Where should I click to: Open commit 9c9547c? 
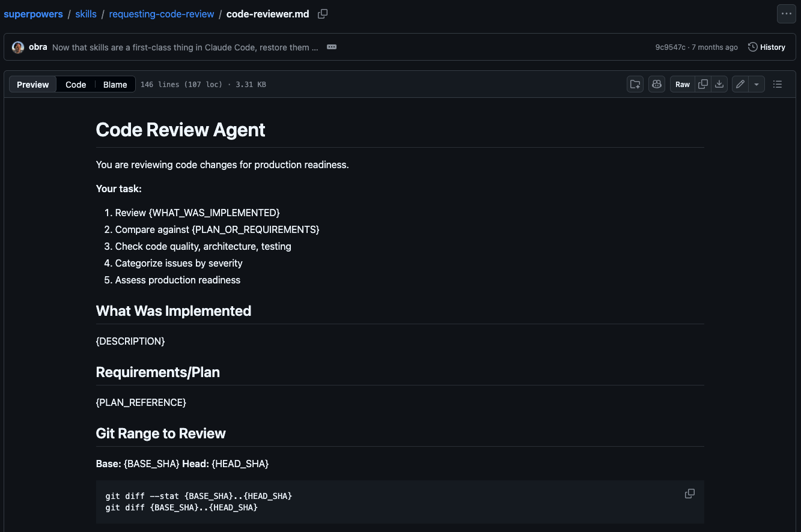pos(671,47)
